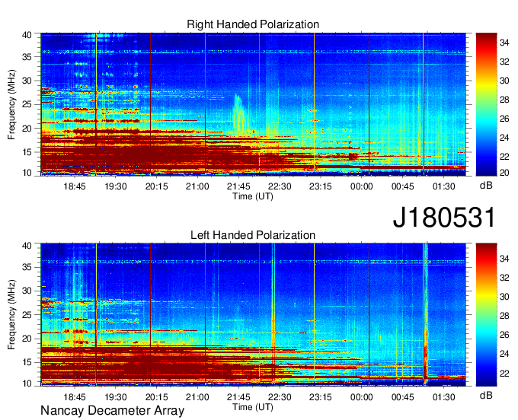Click the 18:45 time tick of Right Handed plot
This screenshot has width=518, height=420.
[x=75, y=186]
